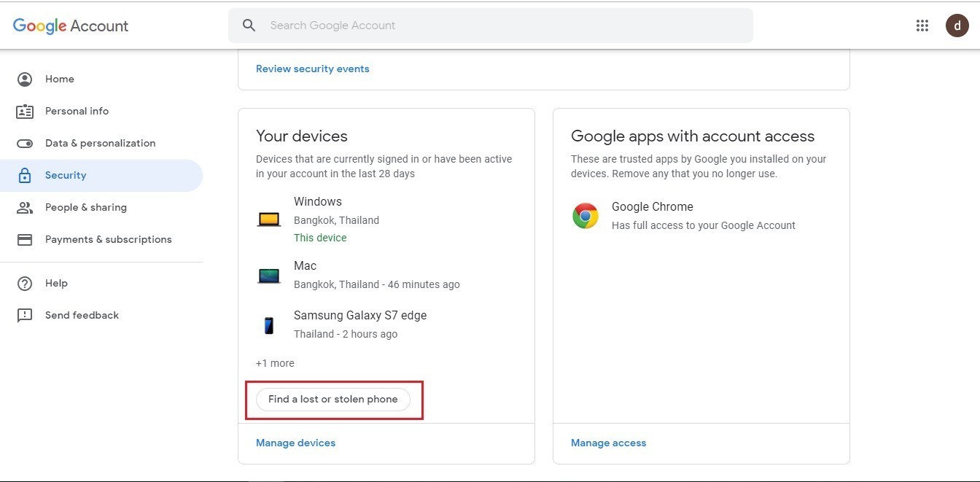Viewport: 980px width, 482px height.
Task: Click the Windows laptop device icon
Action: tap(268, 219)
